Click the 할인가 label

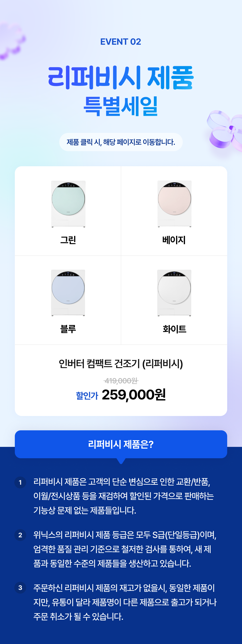(x=87, y=395)
